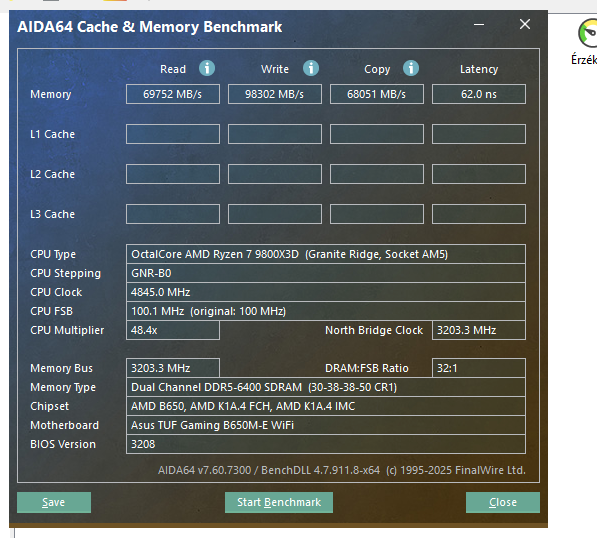Click the L2 Cache Latency field
Viewport: 597px width, 538px height.
pos(479,174)
